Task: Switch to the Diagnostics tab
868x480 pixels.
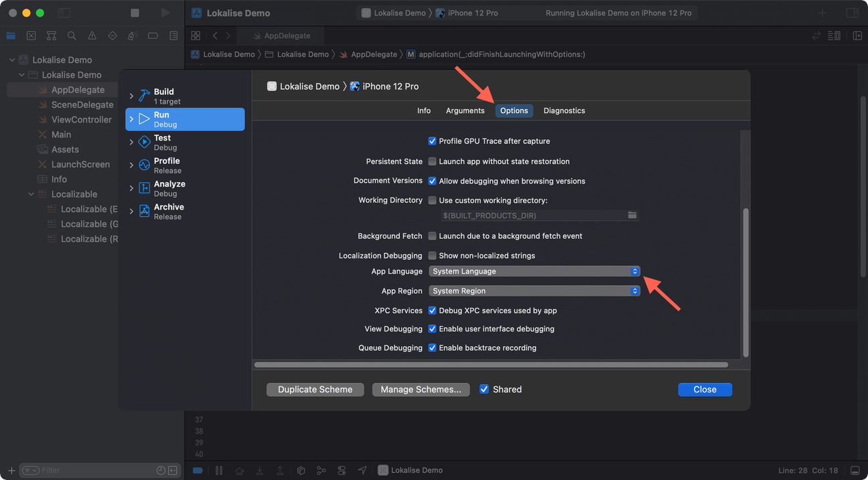Action: [563, 110]
